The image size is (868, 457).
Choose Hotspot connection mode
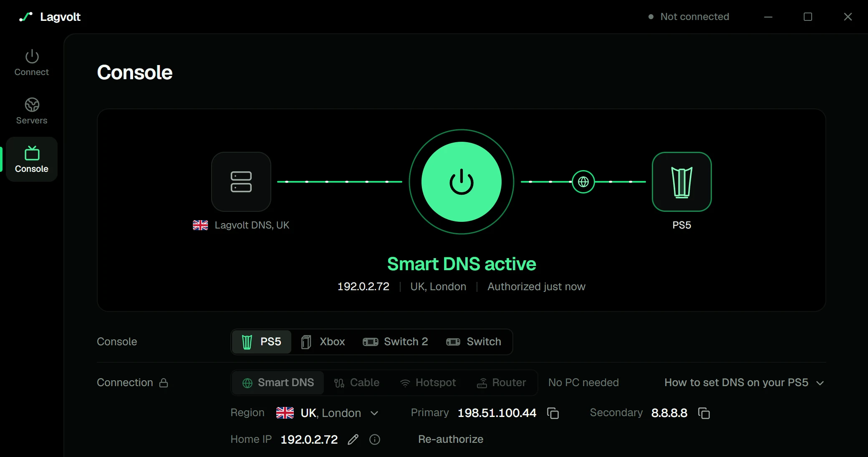click(428, 383)
